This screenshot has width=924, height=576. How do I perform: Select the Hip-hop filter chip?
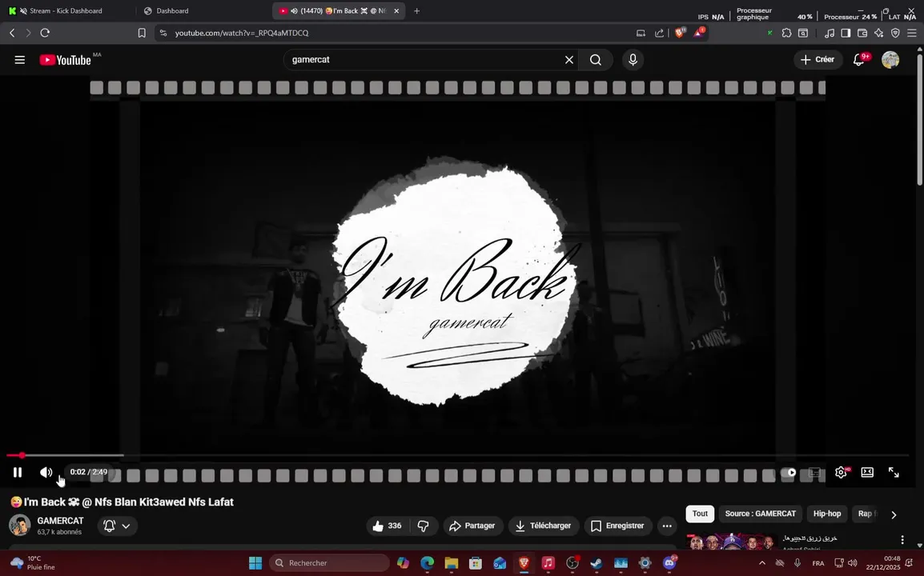click(827, 514)
